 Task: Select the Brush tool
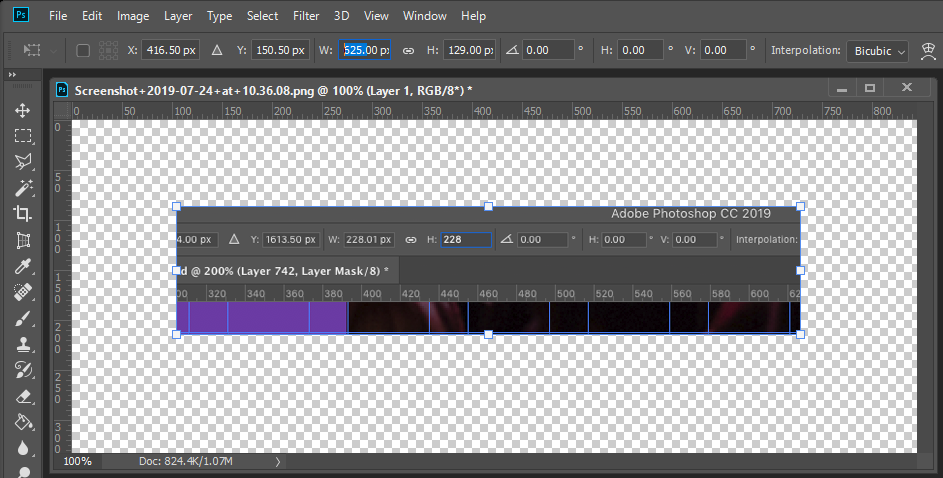click(23, 319)
